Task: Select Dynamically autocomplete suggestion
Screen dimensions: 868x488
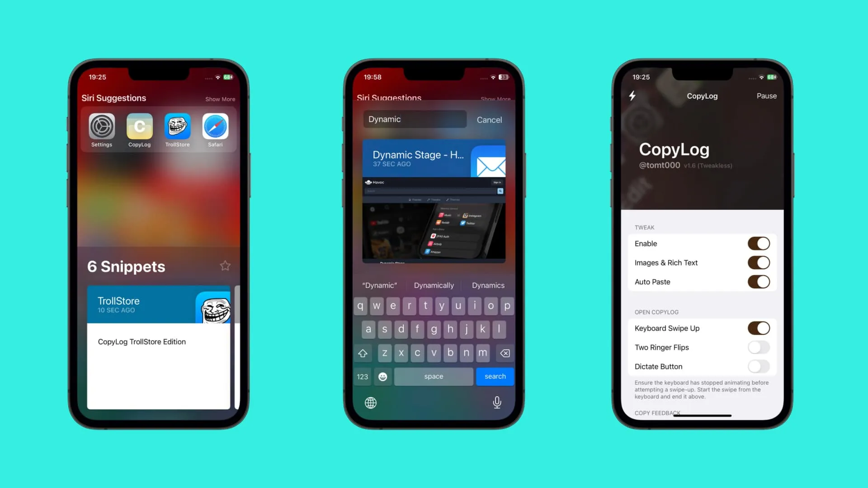Action: click(434, 285)
